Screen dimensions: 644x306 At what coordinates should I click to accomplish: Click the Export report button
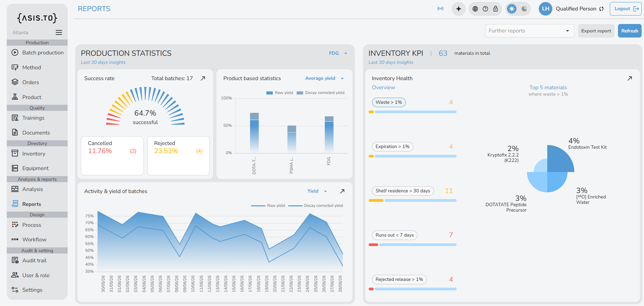coord(596,31)
